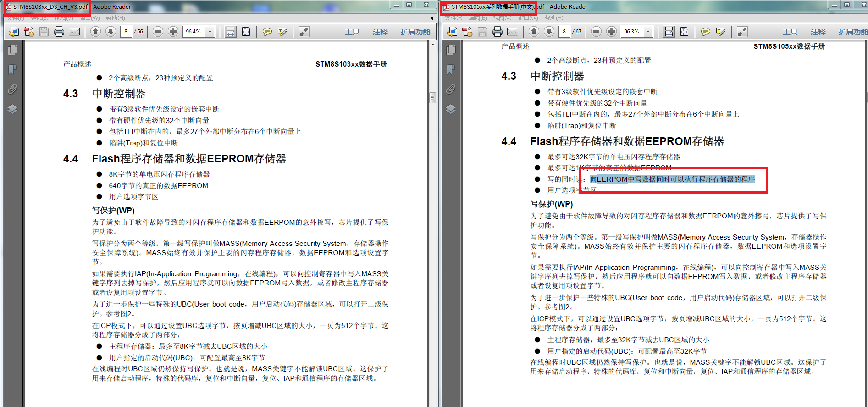Print the STM8S105 document
This screenshot has width=868, height=407.
(498, 32)
